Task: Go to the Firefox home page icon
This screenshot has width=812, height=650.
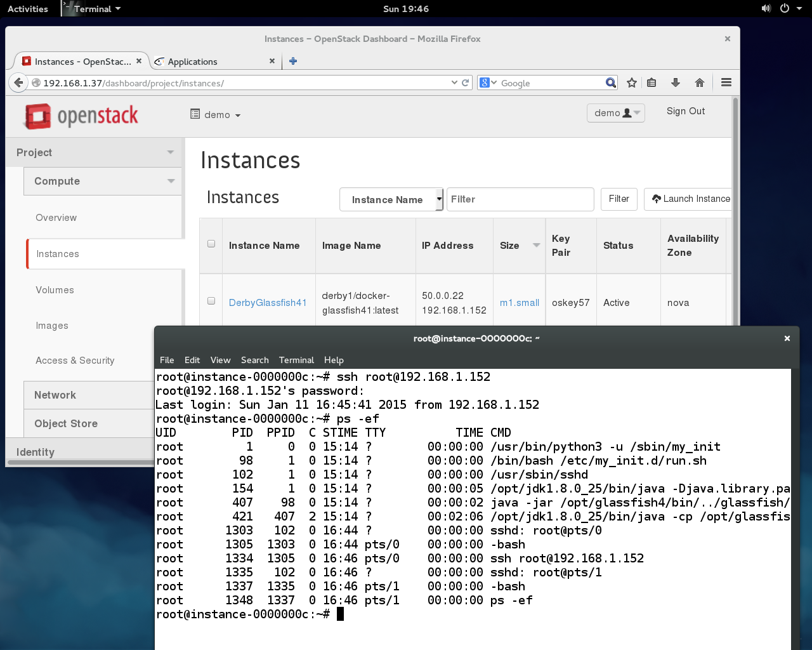Action: pyautogui.click(x=700, y=83)
